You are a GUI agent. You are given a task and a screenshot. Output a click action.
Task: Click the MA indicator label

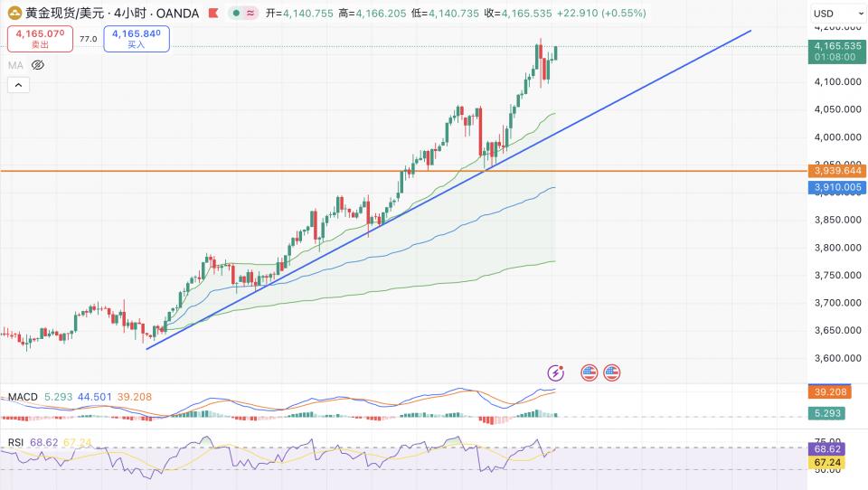(x=16, y=65)
